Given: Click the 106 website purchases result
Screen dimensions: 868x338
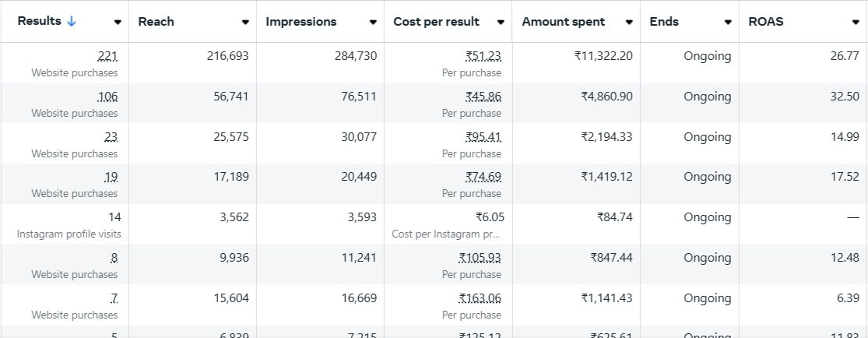Looking at the screenshot, I should click(107, 97).
